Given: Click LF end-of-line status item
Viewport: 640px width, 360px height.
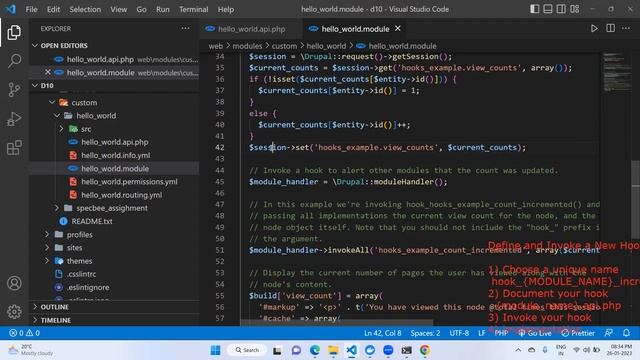Looking at the screenshot, I should 482,333.
